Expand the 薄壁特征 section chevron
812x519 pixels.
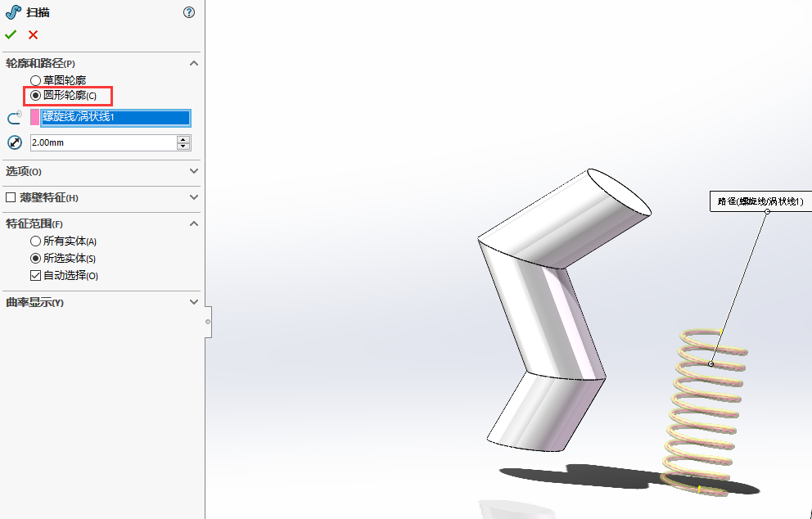click(194, 197)
